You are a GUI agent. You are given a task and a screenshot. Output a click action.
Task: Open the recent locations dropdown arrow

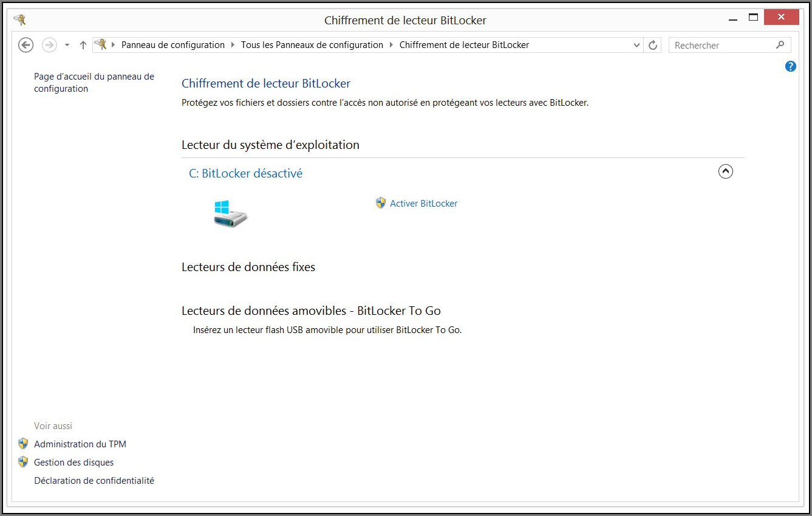point(67,45)
